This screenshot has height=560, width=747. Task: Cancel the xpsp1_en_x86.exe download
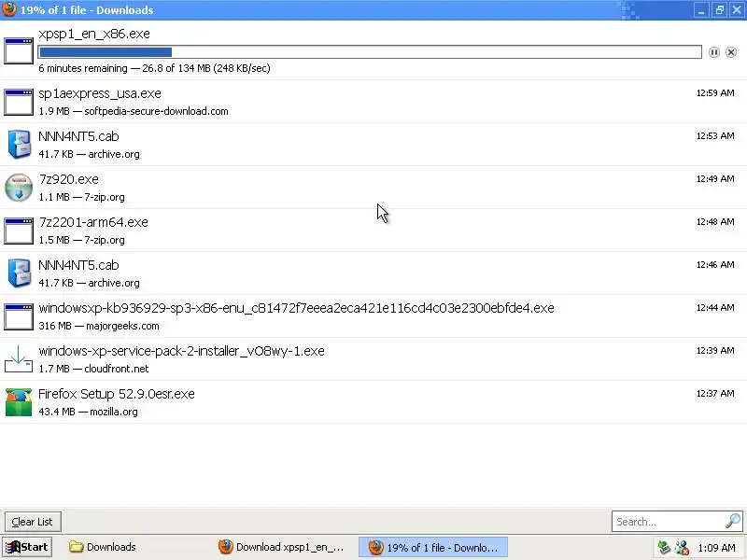point(731,52)
